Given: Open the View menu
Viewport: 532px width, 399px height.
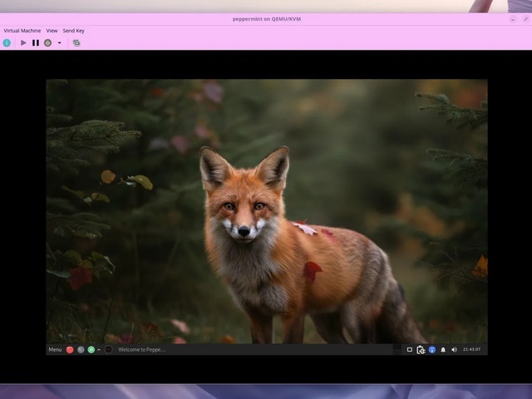Looking at the screenshot, I should (52, 31).
